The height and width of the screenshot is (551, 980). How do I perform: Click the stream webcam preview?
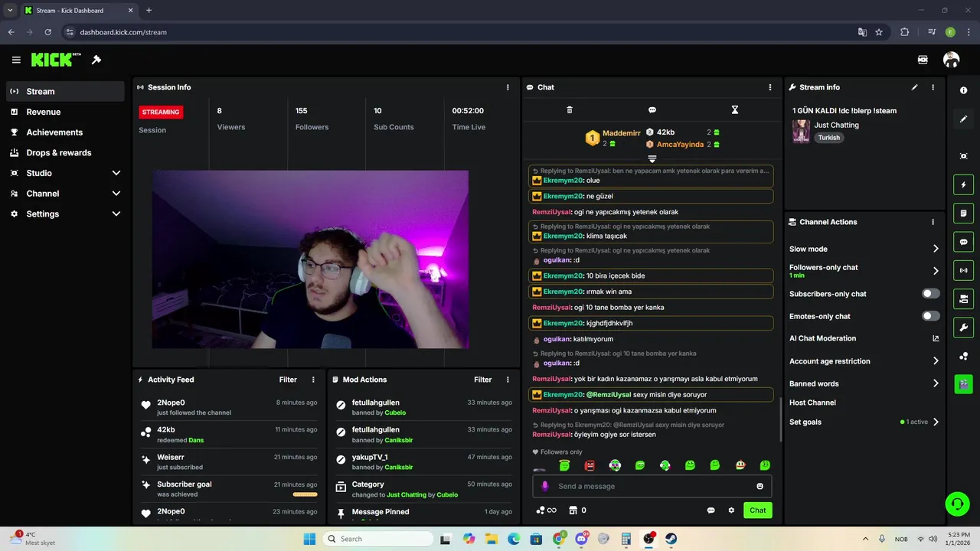pyautogui.click(x=310, y=259)
